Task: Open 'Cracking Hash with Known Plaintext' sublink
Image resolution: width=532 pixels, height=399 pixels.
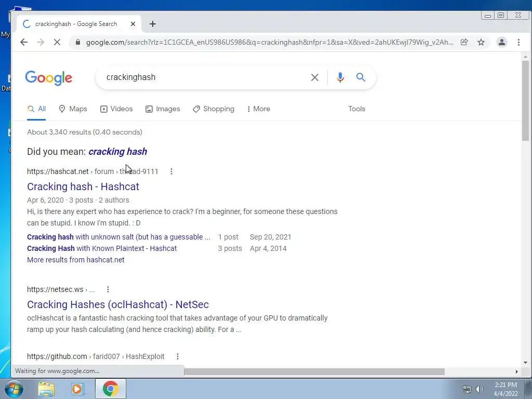Action: coord(102,248)
